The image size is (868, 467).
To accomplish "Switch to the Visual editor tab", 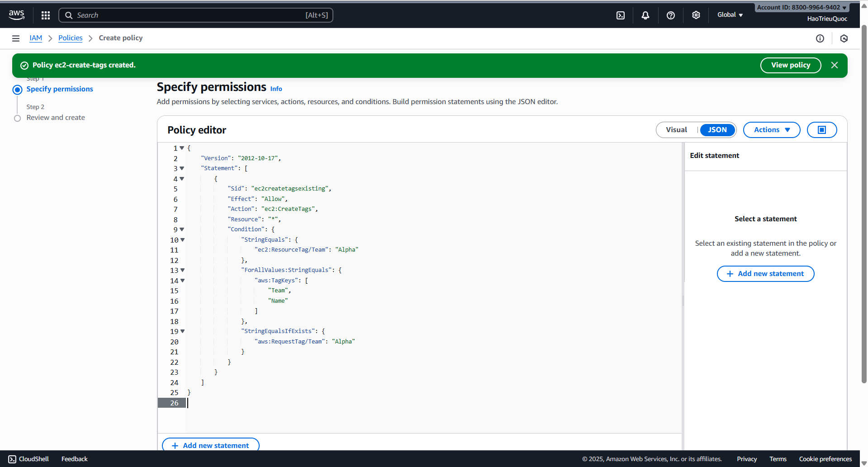I will pos(676,130).
